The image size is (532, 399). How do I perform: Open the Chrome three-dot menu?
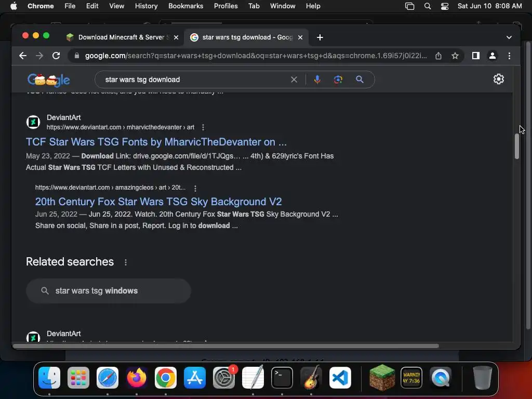(x=509, y=56)
